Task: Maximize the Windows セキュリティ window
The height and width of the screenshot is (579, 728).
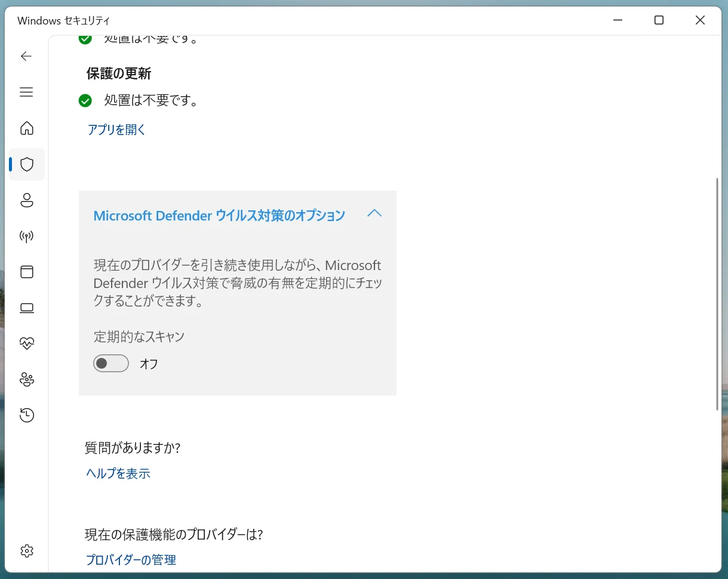Action: (x=659, y=20)
